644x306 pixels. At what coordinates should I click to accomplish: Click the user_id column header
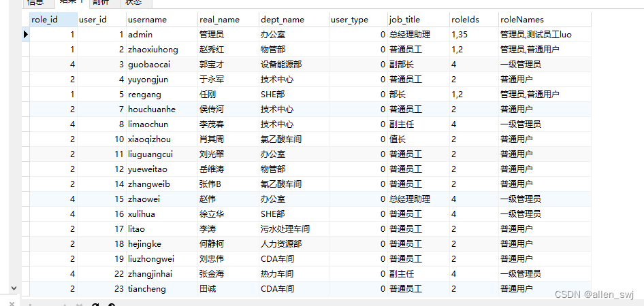coord(101,20)
